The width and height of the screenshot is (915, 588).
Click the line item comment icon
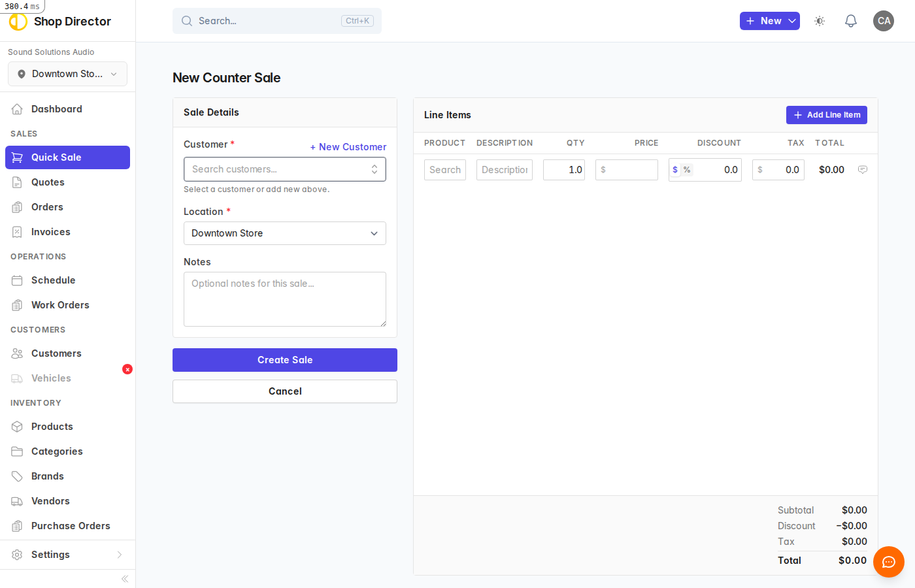(863, 169)
